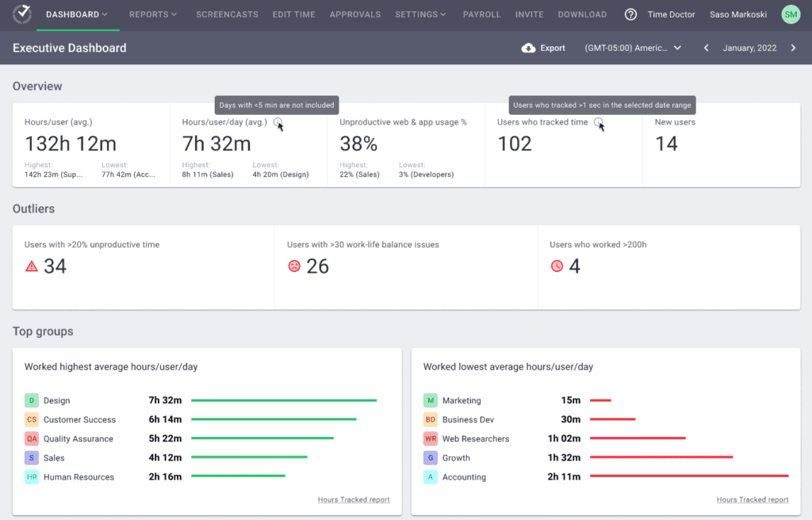Viewport: 812px width, 520px height.
Task: Click the Time Doctor checkmark logo
Action: 21,13
